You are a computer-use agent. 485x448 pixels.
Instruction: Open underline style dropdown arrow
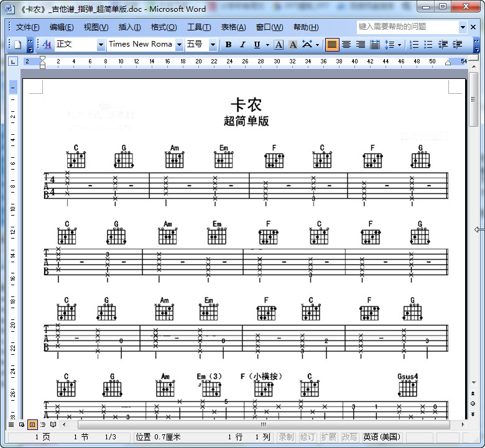[x=267, y=45]
